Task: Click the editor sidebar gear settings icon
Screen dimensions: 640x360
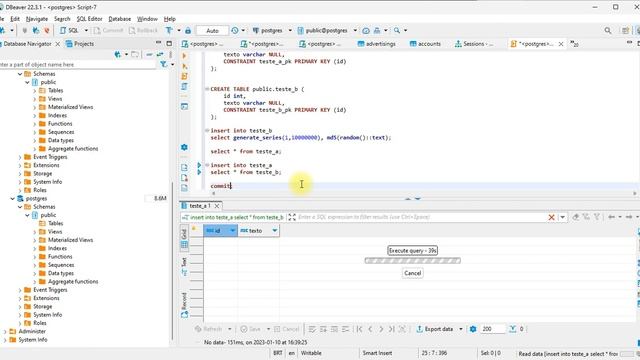Action: [x=184, y=147]
